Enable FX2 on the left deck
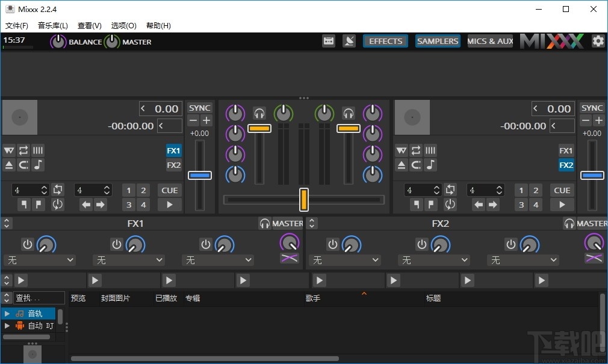Image resolution: width=608 pixels, height=364 pixels. click(x=173, y=165)
